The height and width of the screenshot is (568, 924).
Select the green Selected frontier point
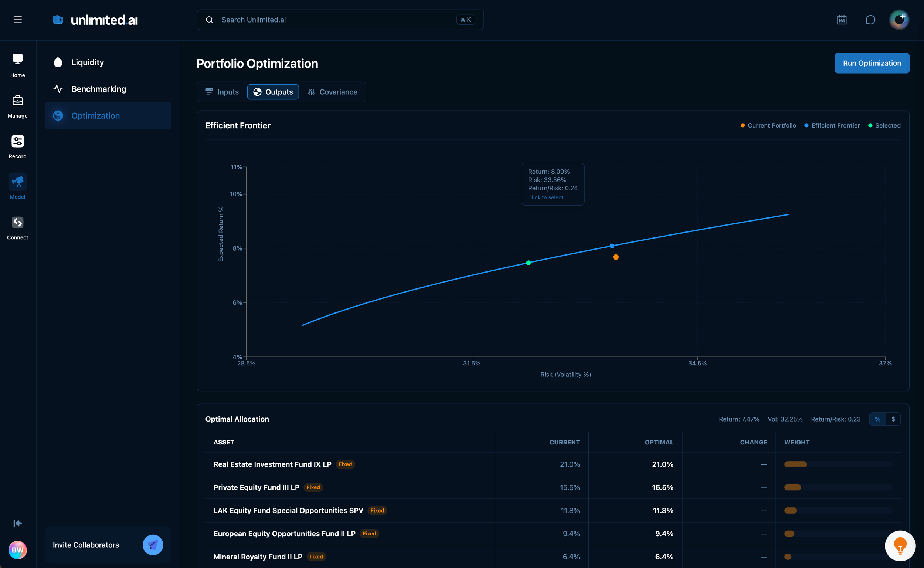[x=528, y=263]
